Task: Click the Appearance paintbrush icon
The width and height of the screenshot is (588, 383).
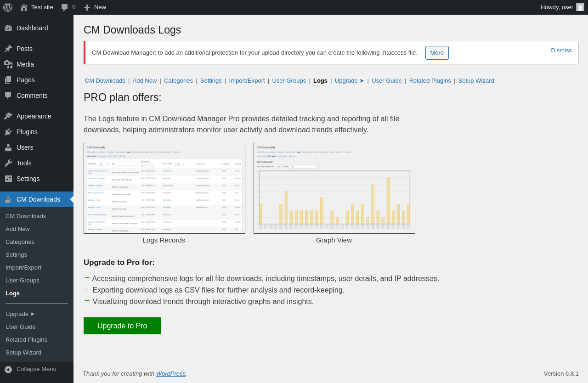Action: pyautogui.click(x=8, y=116)
